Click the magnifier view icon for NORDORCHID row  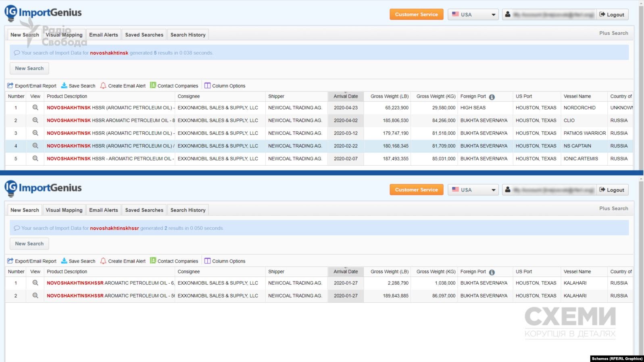[35, 108]
